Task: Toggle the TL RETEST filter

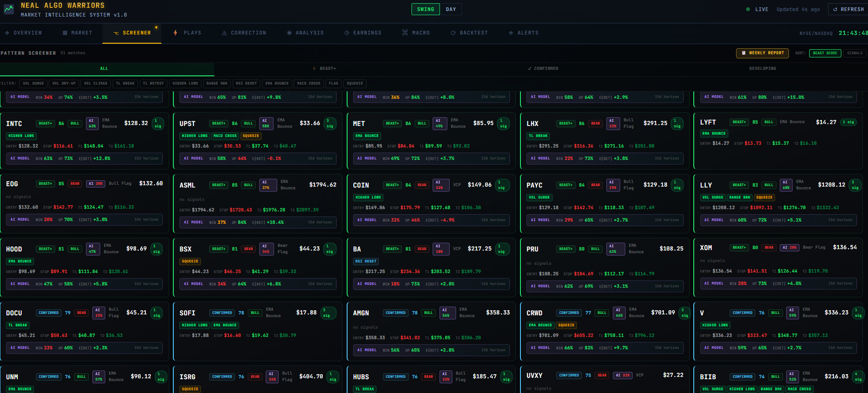Action: pyautogui.click(x=153, y=84)
